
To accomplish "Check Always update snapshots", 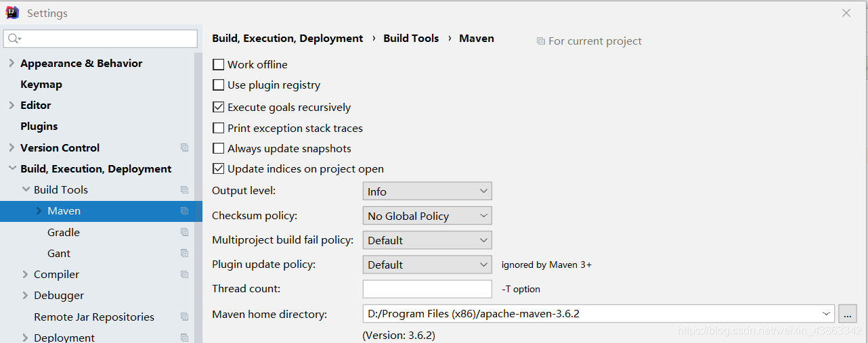I will (x=219, y=148).
